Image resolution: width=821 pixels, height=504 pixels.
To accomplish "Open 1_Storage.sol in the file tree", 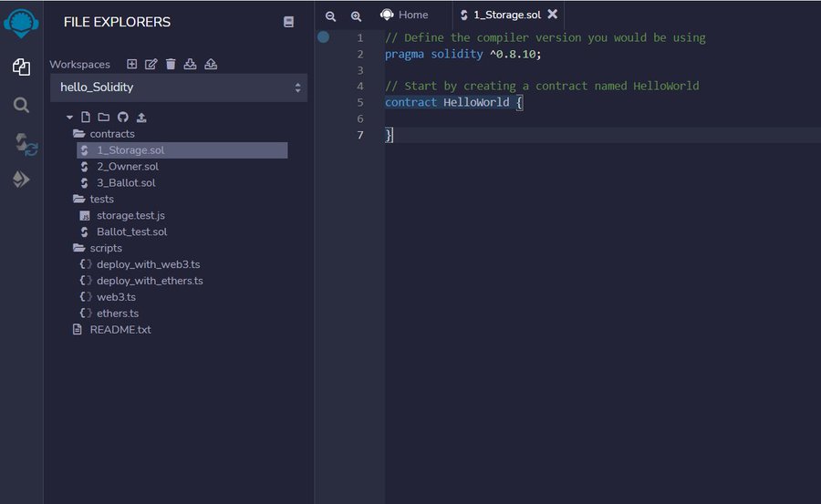I will (182, 150).
